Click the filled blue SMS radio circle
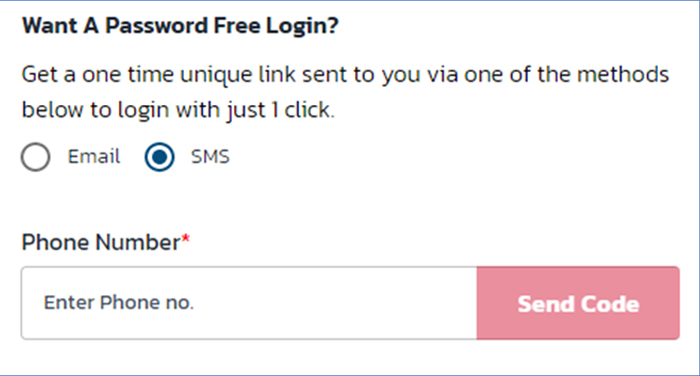This screenshot has width=700, height=376. pyautogui.click(x=159, y=157)
